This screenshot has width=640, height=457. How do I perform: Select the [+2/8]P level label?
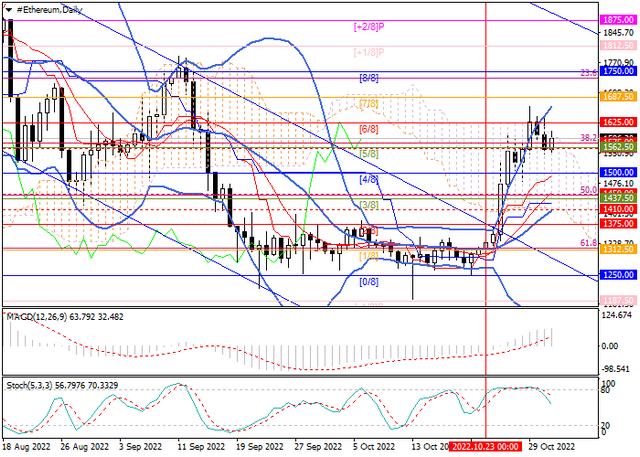pyautogui.click(x=369, y=27)
